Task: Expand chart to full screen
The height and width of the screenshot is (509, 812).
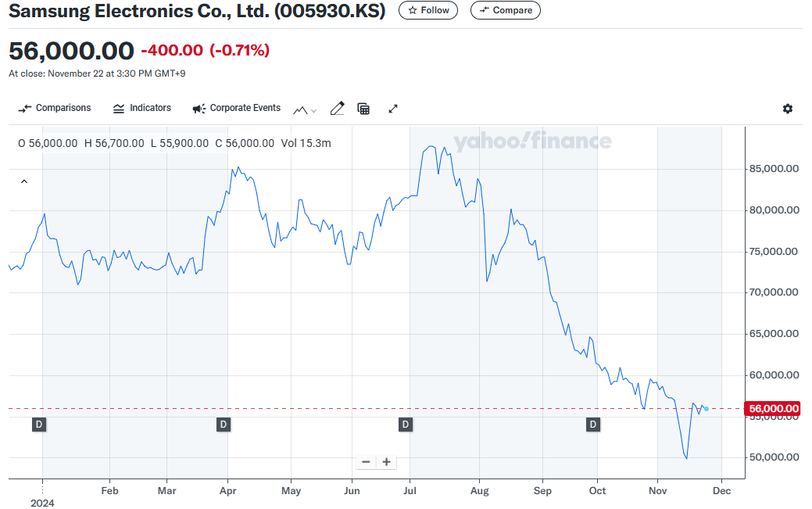Action: pyautogui.click(x=393, y=109)
